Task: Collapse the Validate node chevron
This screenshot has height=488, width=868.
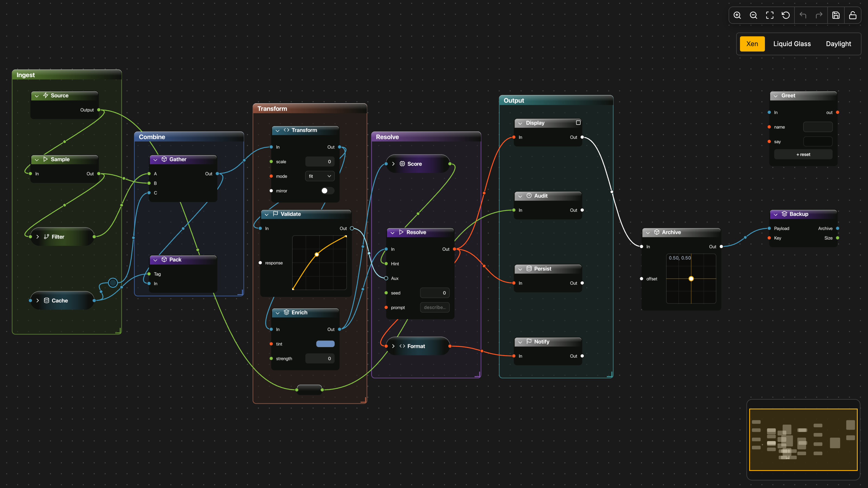Action: [267, 214]
